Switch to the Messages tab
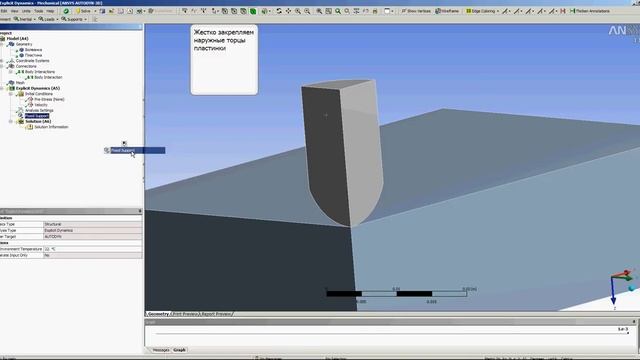 (x=161, y=350)
